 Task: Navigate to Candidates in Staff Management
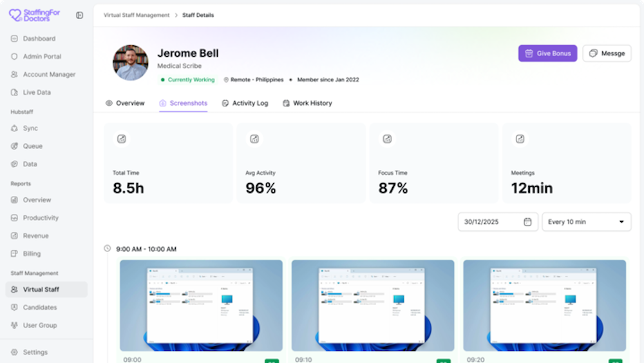40,308
